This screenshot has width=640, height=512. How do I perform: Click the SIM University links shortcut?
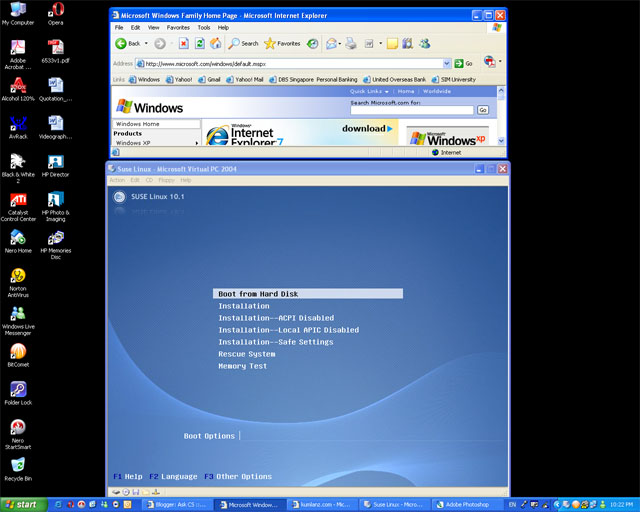click(453, 79)
